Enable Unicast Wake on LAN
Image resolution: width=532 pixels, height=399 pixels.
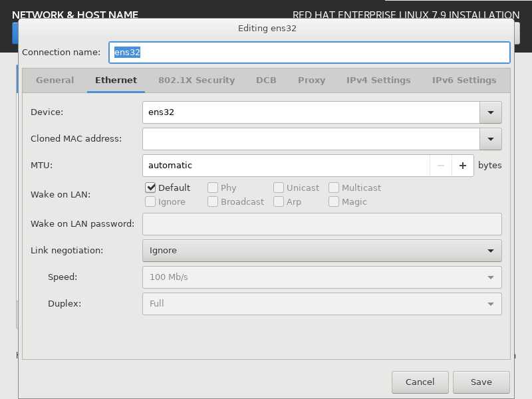(278, 188)
